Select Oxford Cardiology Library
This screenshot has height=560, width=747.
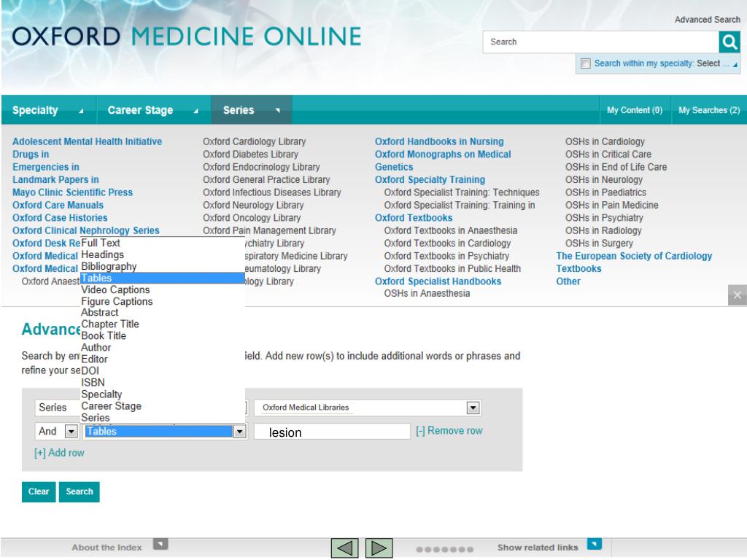pyautogui.click(x=255, y=141)
